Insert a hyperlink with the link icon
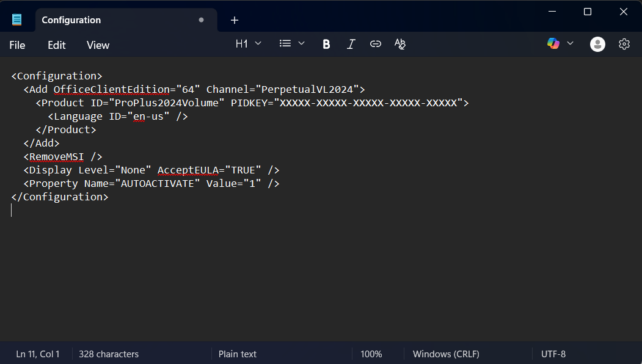Image resolution: width=642 pixels, height=364 pixels. 376,44
